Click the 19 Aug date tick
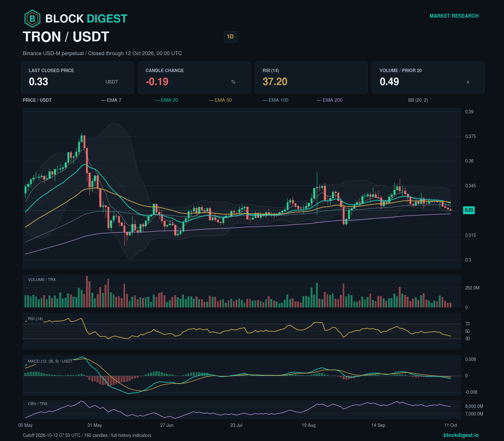 [309, 425]
